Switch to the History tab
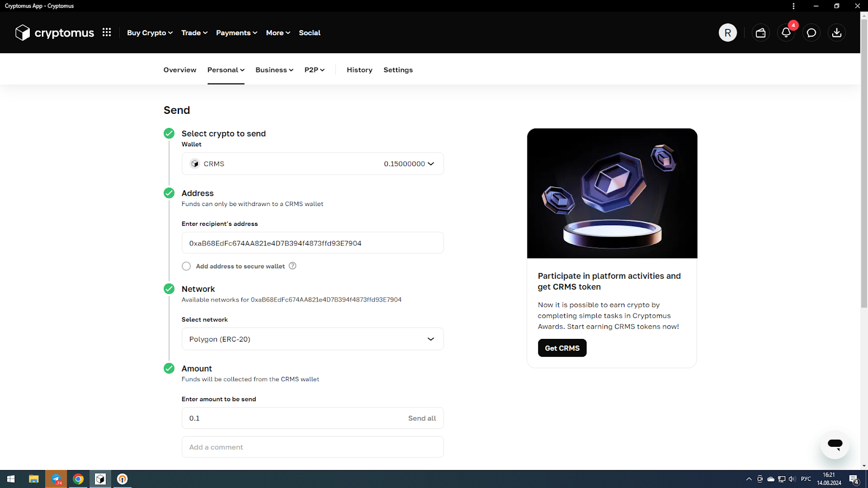868x488 pixels. [359, 69]
